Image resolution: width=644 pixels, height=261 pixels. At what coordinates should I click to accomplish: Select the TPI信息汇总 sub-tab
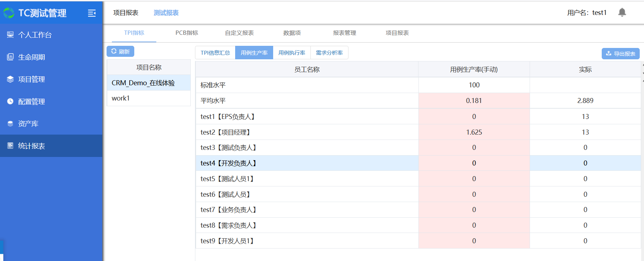coord(215,53)
